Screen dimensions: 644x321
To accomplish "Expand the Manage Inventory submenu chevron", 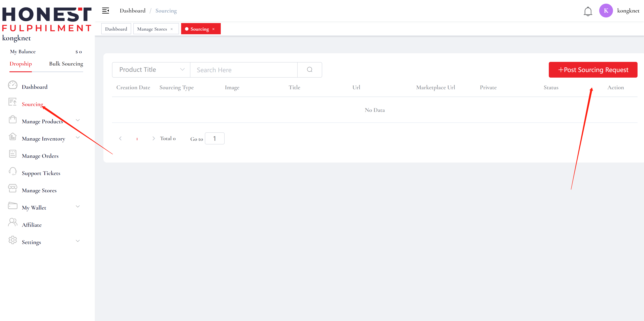I will pos(78,138).
